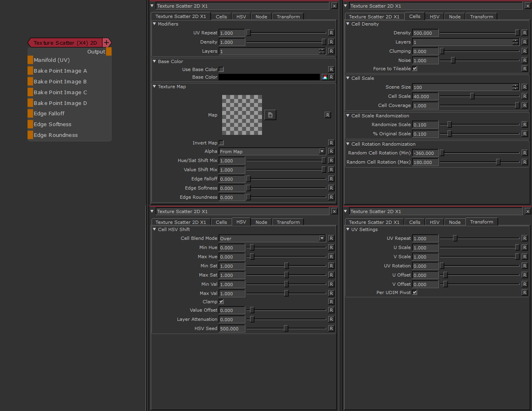Reset UV Repeat in Modifiers with R
The height and width of the screenshot is (411, 532).
coord(331,33)
